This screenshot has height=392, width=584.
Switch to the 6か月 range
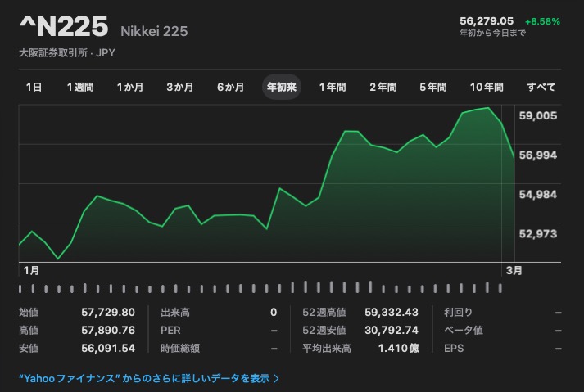point(231,87)
